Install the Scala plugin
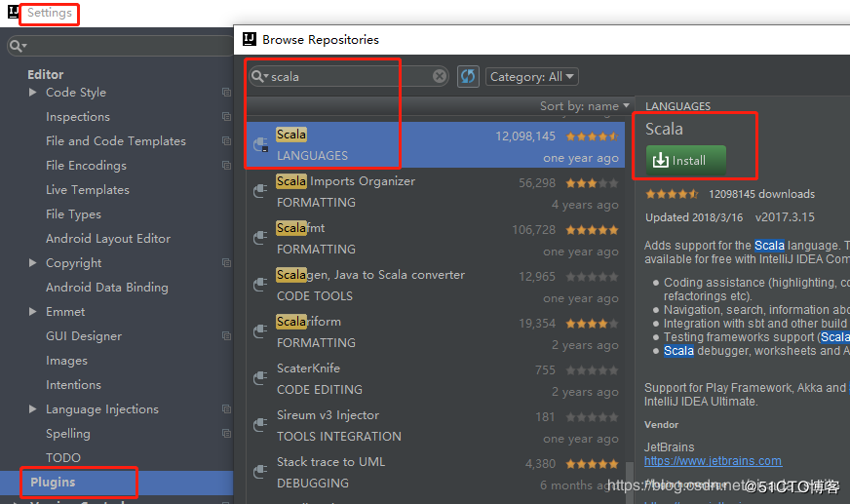Screen dimensions: 850x504 tap(685, 161)
